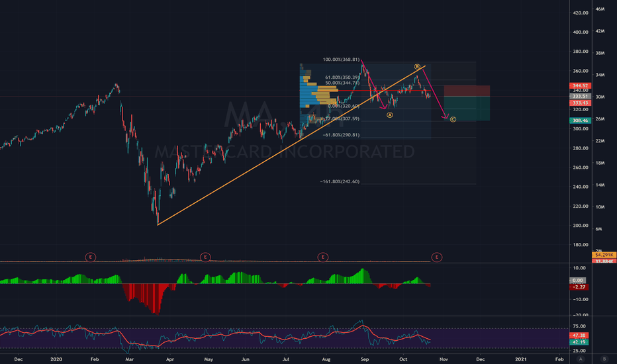Click the green 42.19 RSI value label
The width and height of the screenshot is (617, 364).
point(579,342)
